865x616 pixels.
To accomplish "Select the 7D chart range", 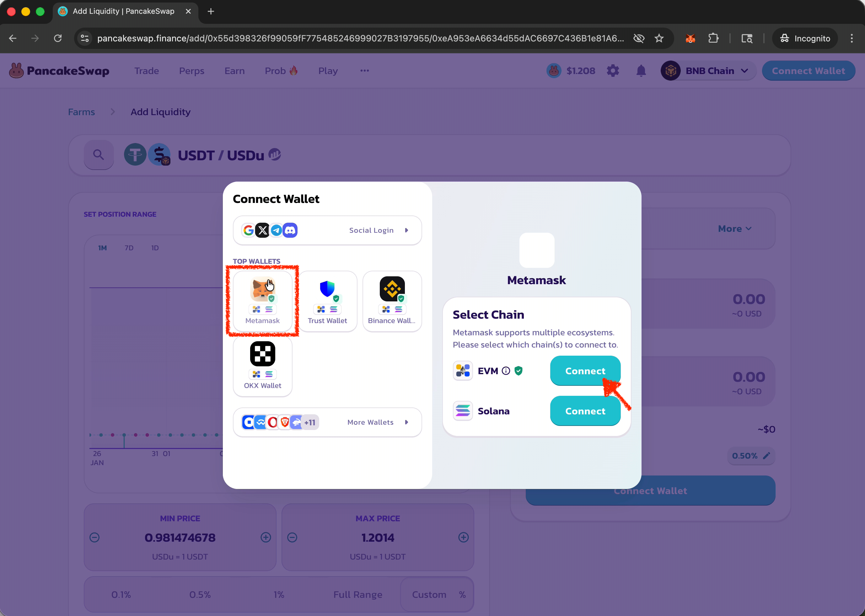I will pos(129,248).
